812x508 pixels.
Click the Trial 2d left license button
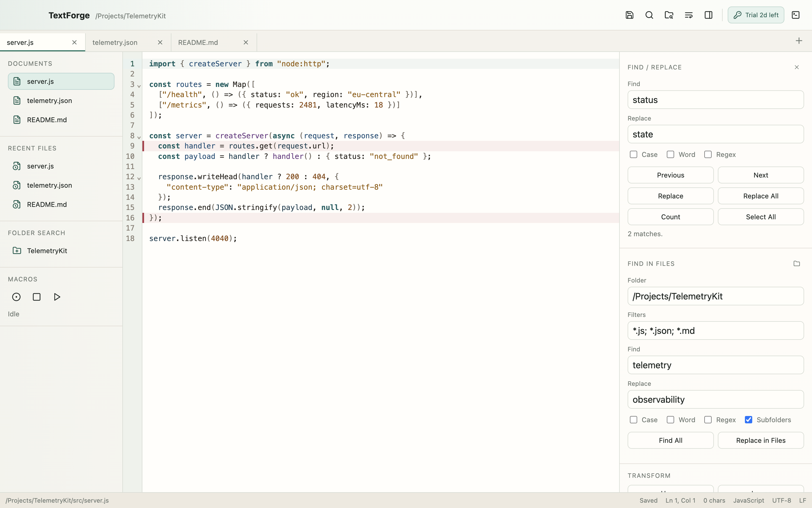pos(756,15)
